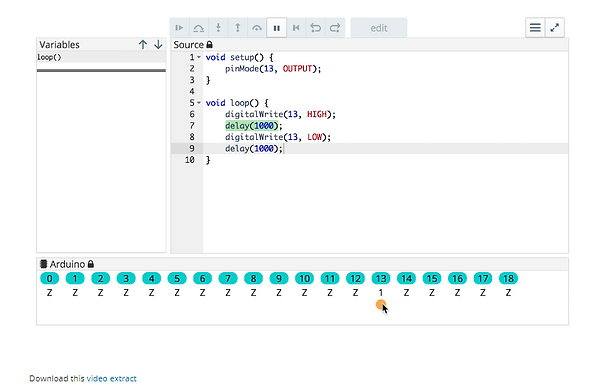This screenshot has height=390, width=600.
Task: Click Arduino pin 16
Action: pos(457,278)
